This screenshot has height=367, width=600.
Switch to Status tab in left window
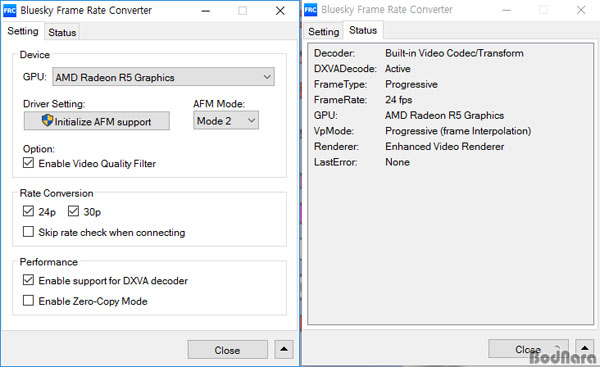click(x=62, y=33)
